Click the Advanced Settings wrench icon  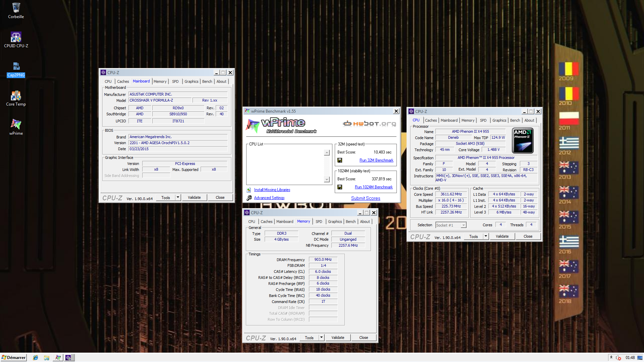click(x=249, y=198)
